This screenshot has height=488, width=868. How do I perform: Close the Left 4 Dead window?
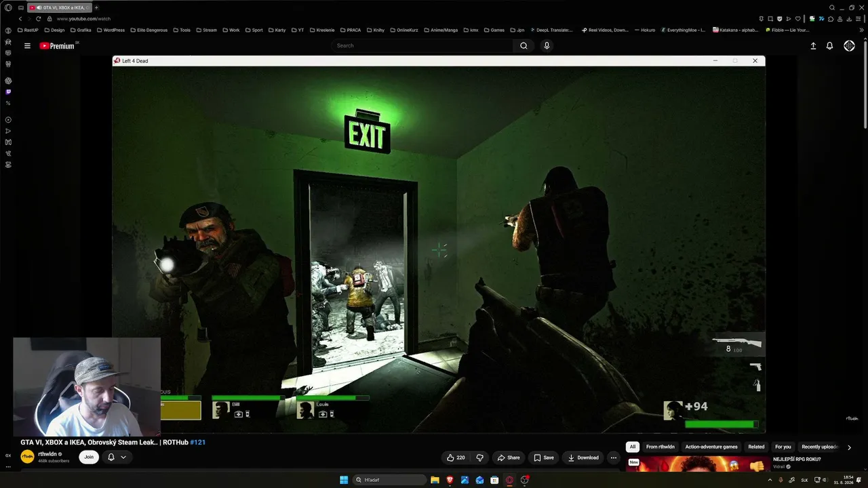[x=755, y=61]
